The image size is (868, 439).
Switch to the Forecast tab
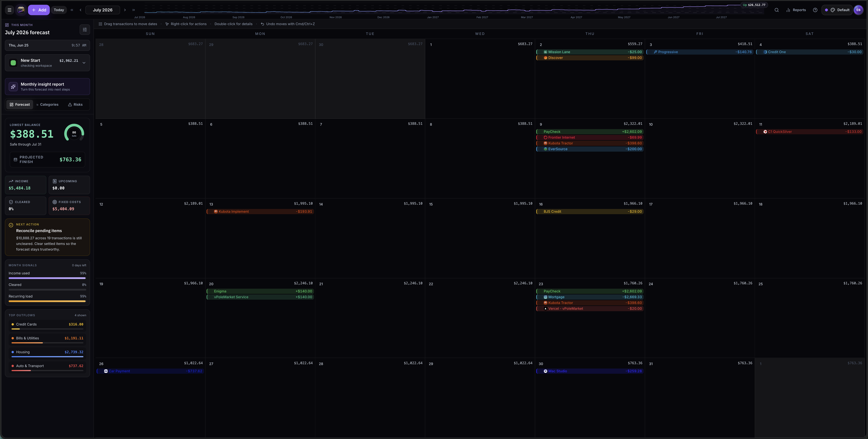click(19, 105)
